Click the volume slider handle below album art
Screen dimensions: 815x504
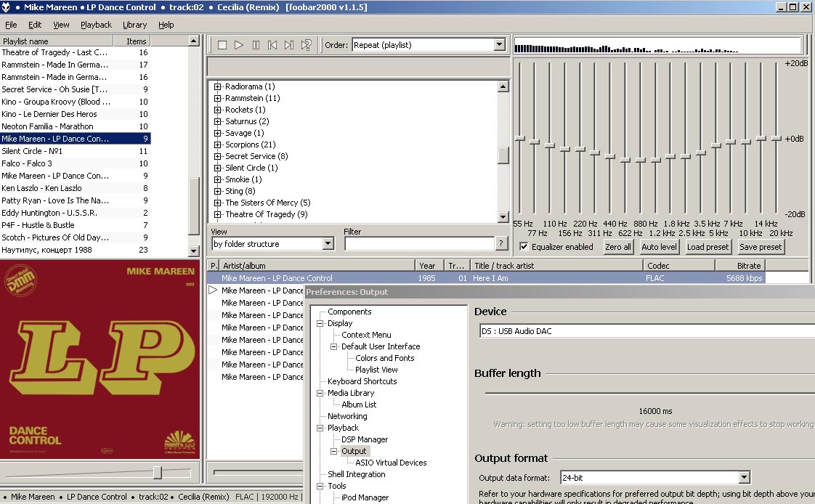158,472
